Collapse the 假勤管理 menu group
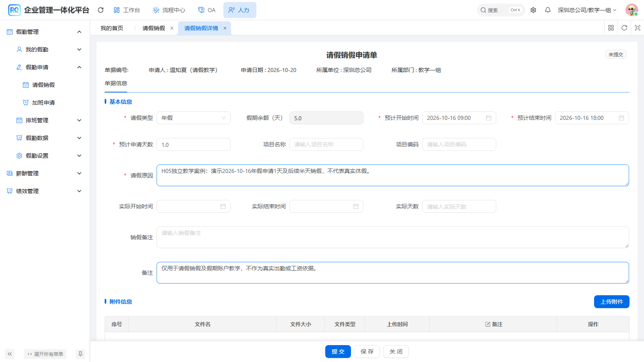The height and width of the screenshot is (362, 644). [x=45, y=32]
